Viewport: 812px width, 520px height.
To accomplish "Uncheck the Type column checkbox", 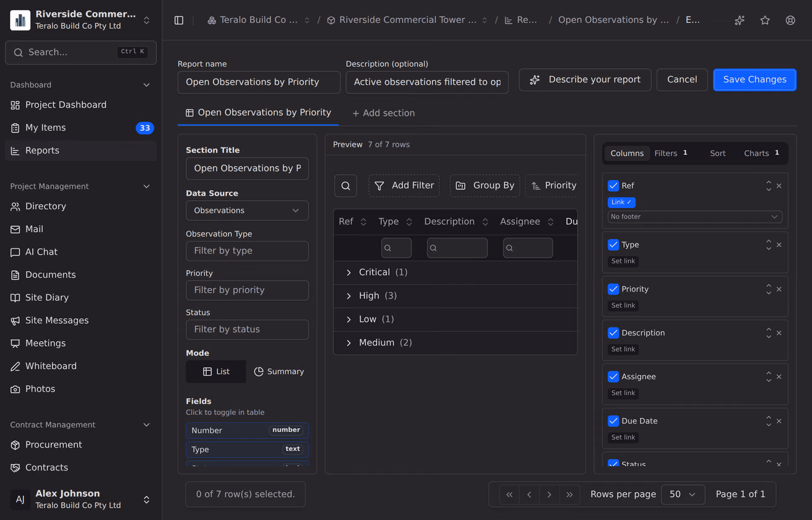I will click(613, 245).
